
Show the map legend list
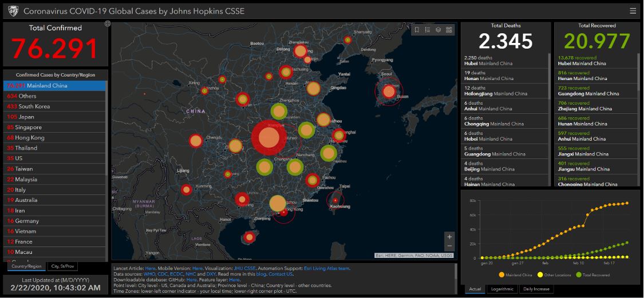pyautogui.click(x=428, y=30)
